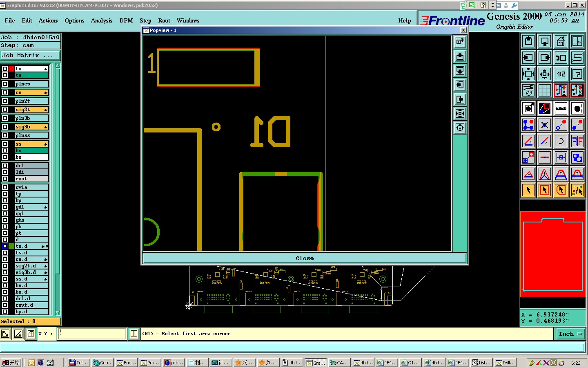Open the Help menu
588x368 pixels.
[x=405, y=20]
